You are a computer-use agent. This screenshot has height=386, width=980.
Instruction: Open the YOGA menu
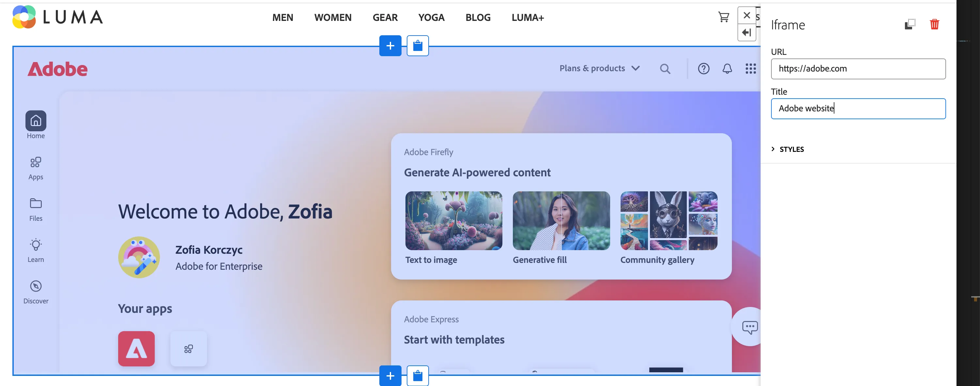click(x=432, y=18)
